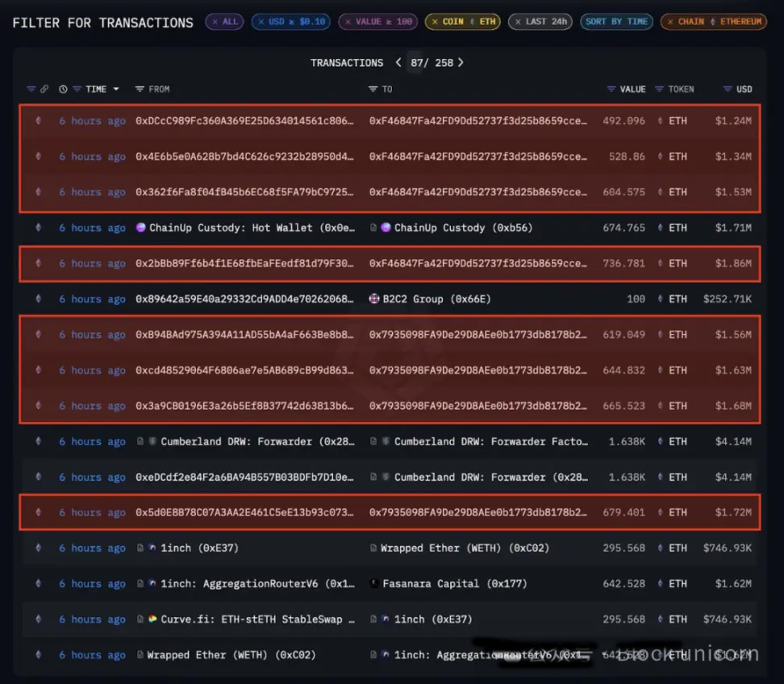Open B2C2 Group (0x66E) recipient
784x684 pixels.
click(x=436, y=299)
